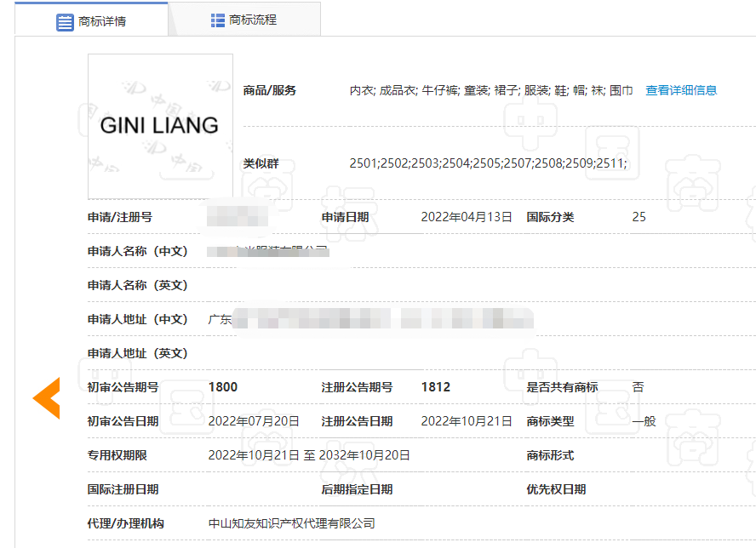
Task: Click the registration announcement date 2022年10月21日
Action: (x=467, y=421)
